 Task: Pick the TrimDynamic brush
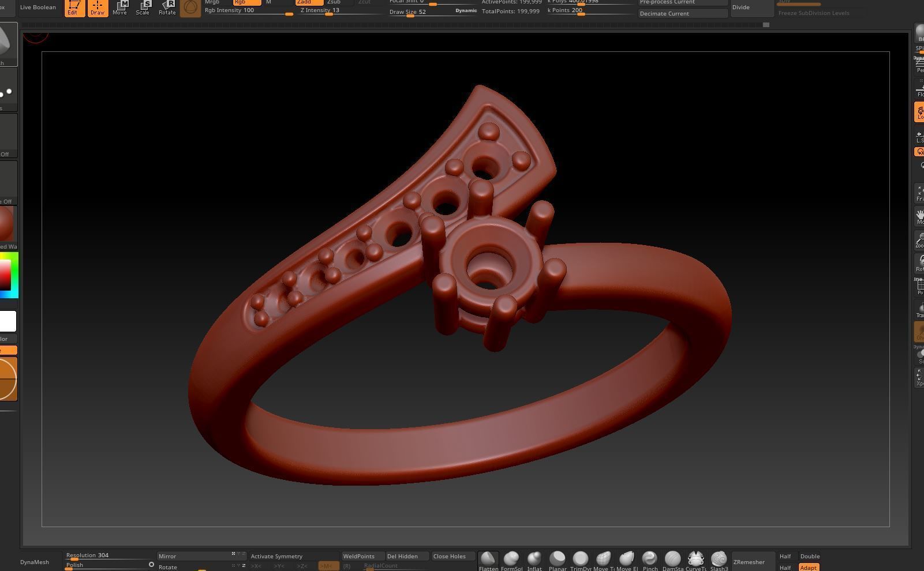pyautogui.click(x=581, y=561)
